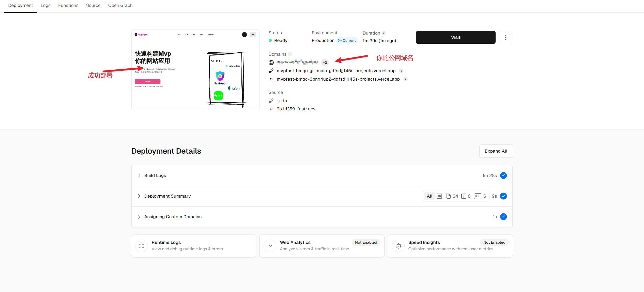This screenshot has width=644, height=292.
Task: Open the Functions tab
Action: pos(68,5)
